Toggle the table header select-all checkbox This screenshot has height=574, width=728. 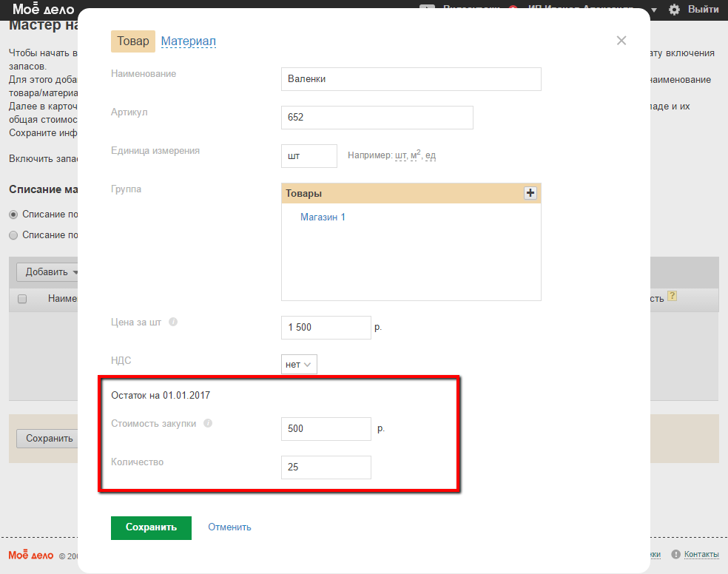(22, 299)
